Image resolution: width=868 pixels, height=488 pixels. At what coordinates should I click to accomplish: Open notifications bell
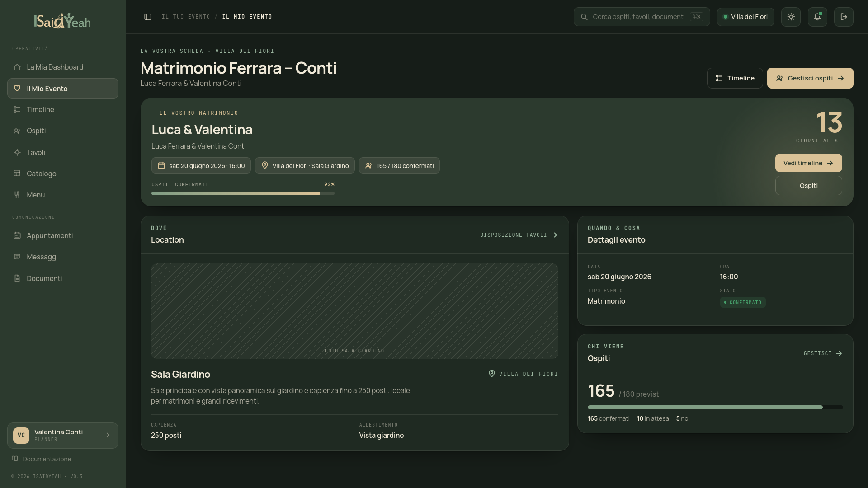coord(817,17)
